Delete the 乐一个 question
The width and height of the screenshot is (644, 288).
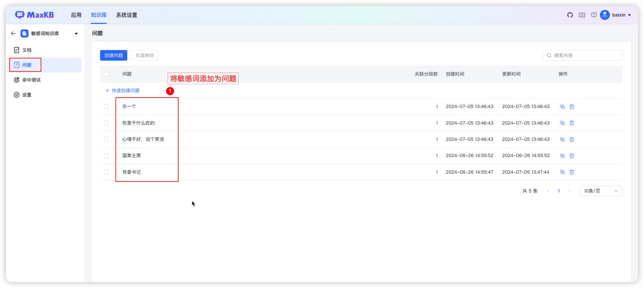click(572, 107)
